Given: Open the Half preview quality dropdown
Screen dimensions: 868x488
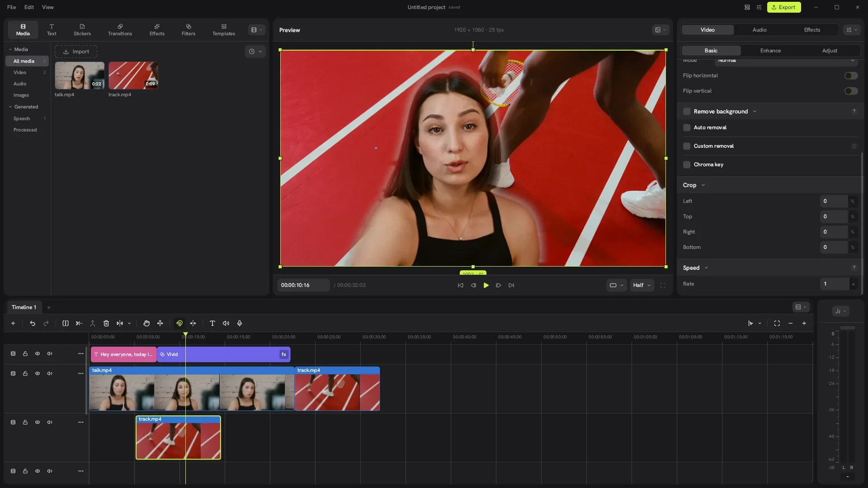Looking at the screenshot, I should click(x=642, y=286).
